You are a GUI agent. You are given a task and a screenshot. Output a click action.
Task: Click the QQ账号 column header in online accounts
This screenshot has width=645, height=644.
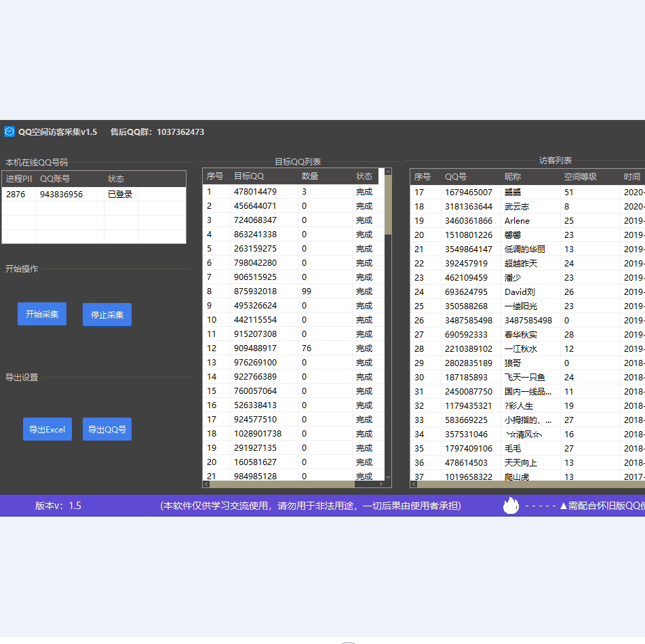55,179
